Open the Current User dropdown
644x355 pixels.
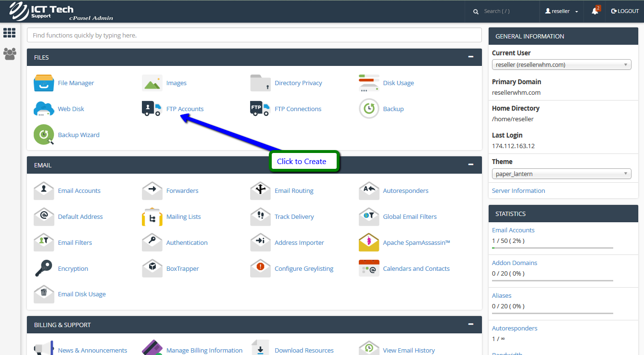pyautogui.click(x=561, y=65)
